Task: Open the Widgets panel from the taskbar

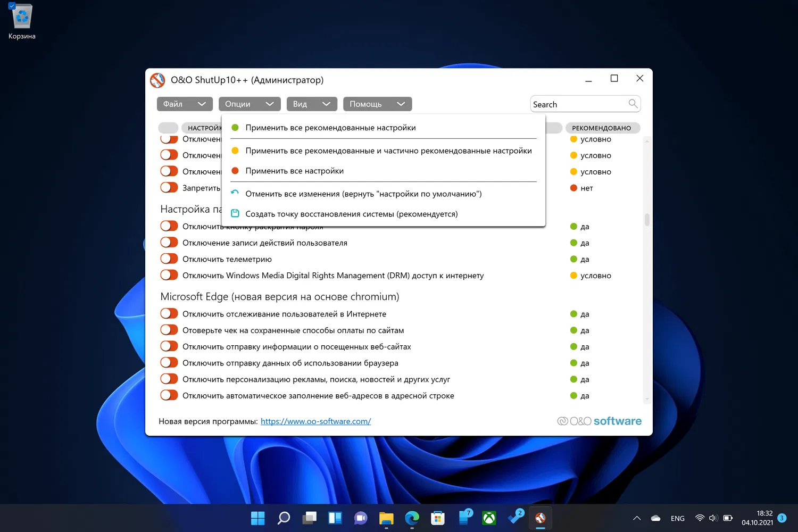Action: [x=335, y=518]
